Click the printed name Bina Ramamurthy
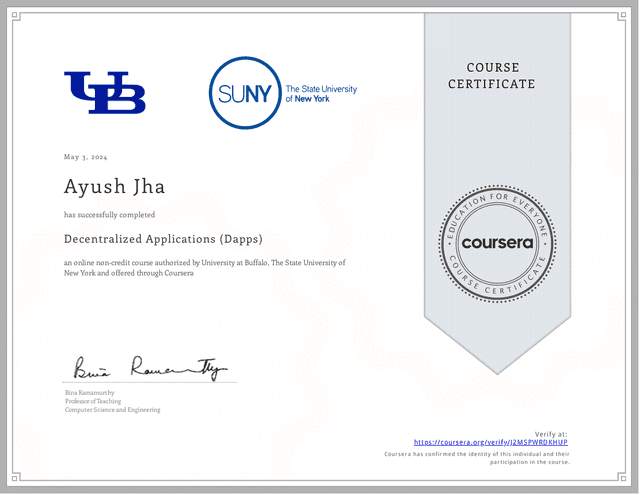 click(x=90, y=393)
